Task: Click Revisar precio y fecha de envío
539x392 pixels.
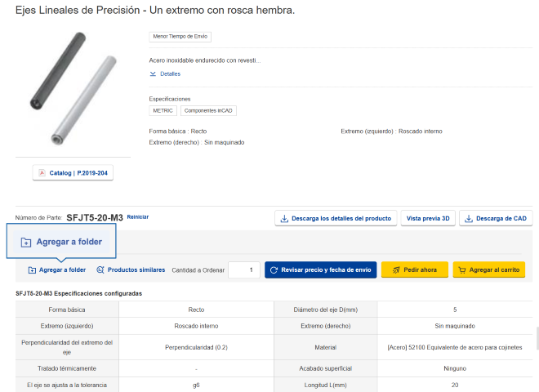Action: point(320,269)
